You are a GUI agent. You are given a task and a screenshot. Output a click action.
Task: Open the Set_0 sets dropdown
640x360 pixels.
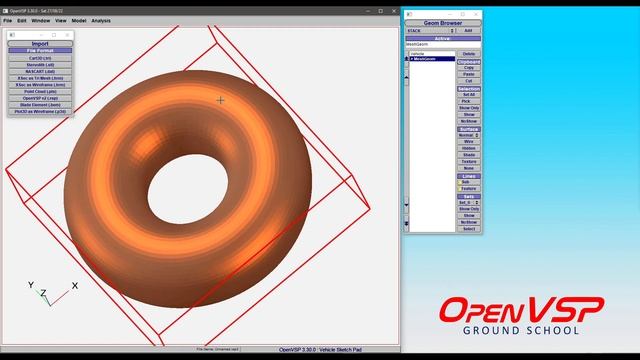(x=469, y=202)
